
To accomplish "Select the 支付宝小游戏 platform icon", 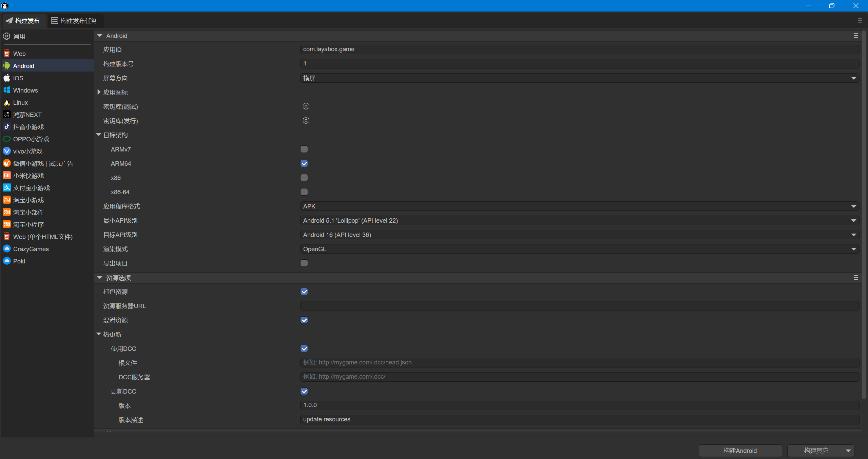I will pos(7,188).
